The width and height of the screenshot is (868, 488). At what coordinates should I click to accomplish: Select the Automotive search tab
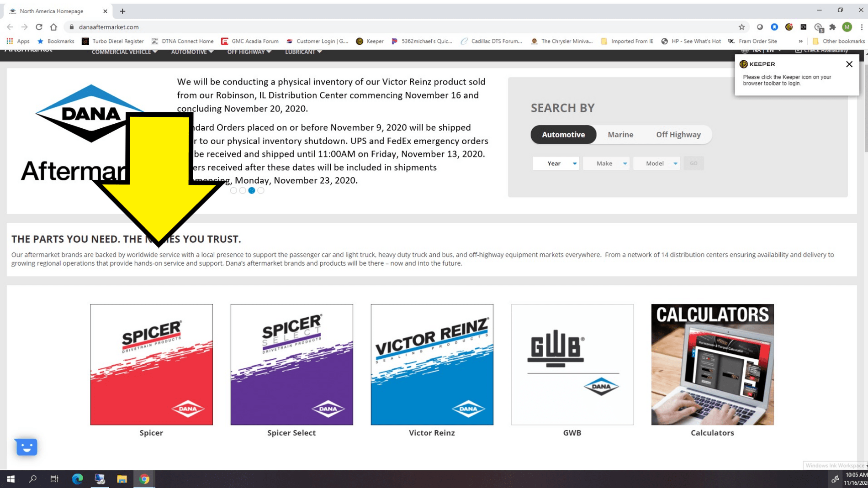pyautogui.click(x=563, y=135)
